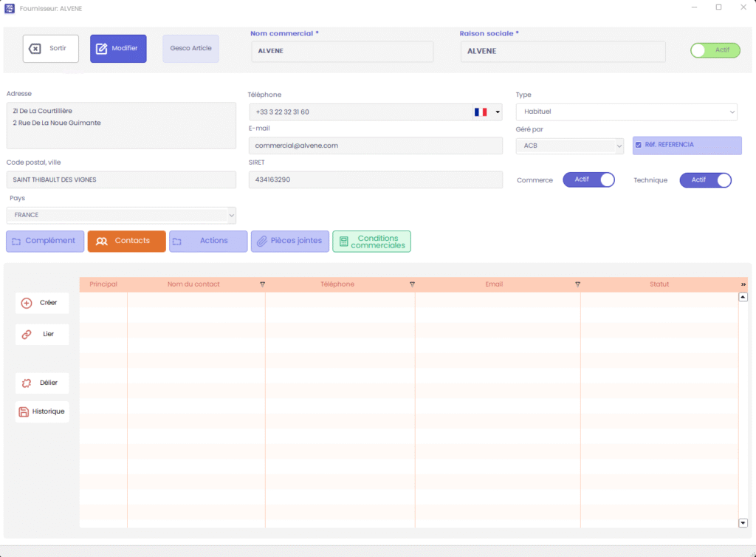Switch to the Complément tab
The image size is (756, 557).
click(45, 241)
